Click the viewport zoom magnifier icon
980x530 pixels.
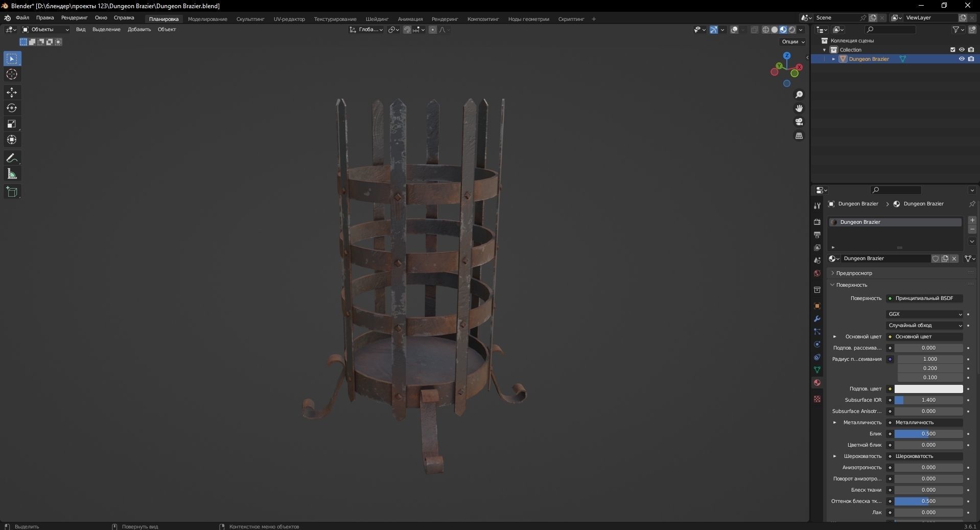799,95
